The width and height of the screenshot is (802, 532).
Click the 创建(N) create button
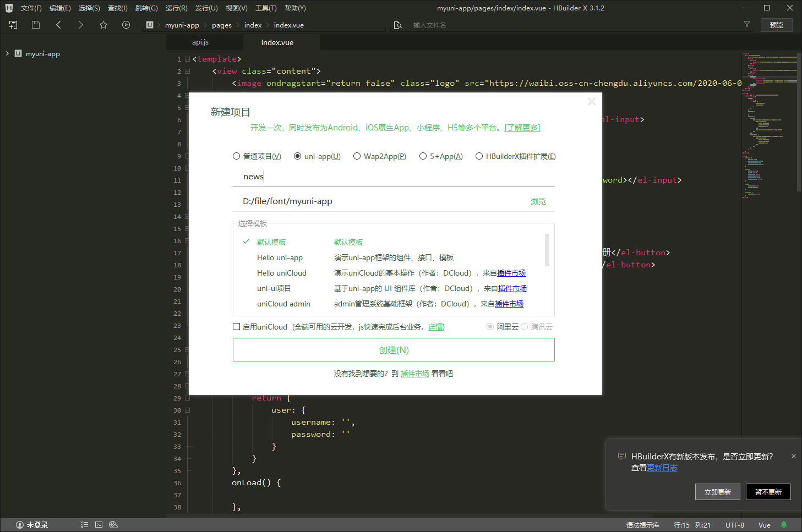tap(394, 350)
